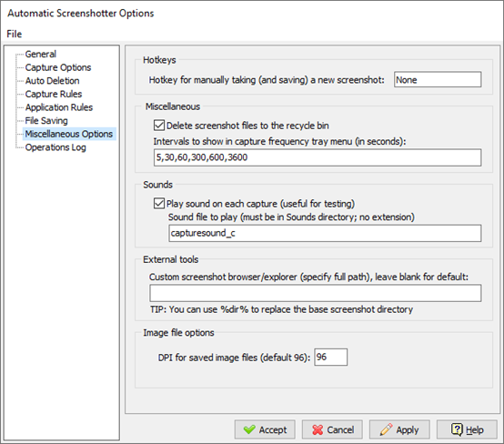Toggle Play sound on each capture
The width and height of the screenshot is (504, 444).
[x=159, y=203]
